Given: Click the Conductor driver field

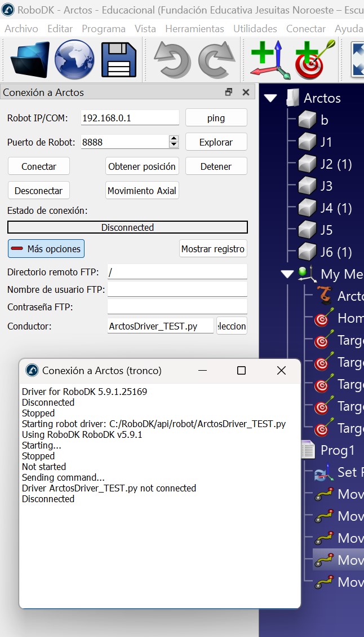Looking at the screenshot, I should 161,326.
